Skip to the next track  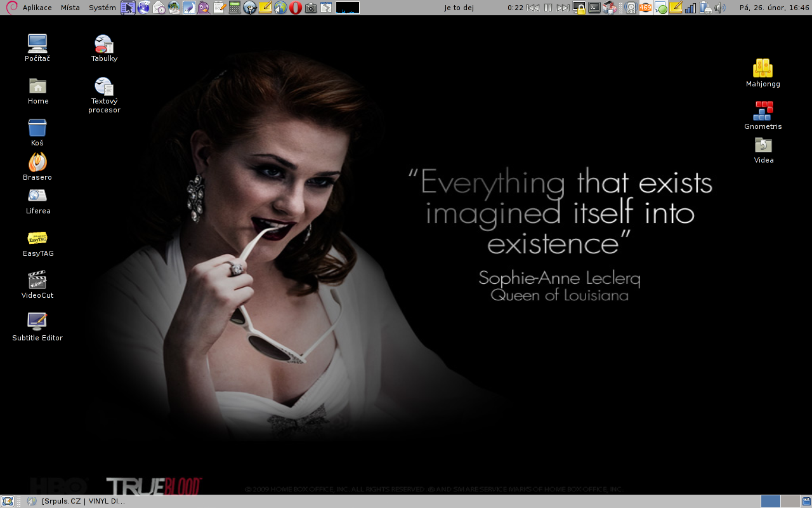[563, 8]
